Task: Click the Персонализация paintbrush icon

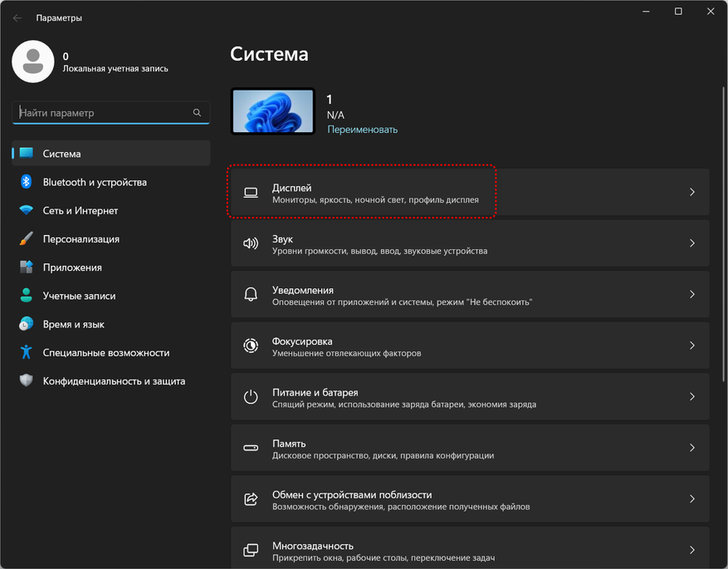Action: [27, 239]
